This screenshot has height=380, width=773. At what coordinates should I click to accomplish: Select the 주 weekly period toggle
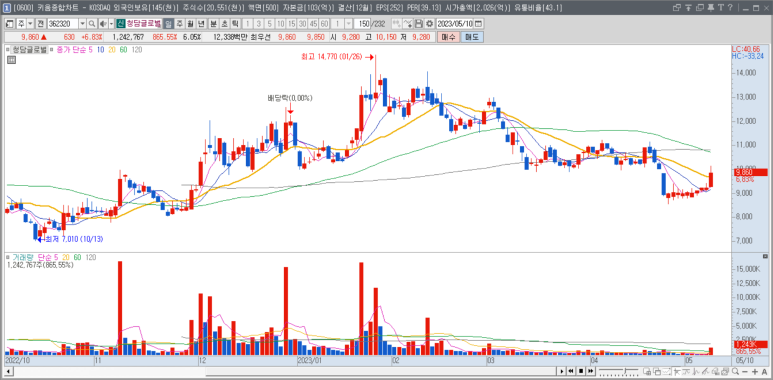[179, 24]
